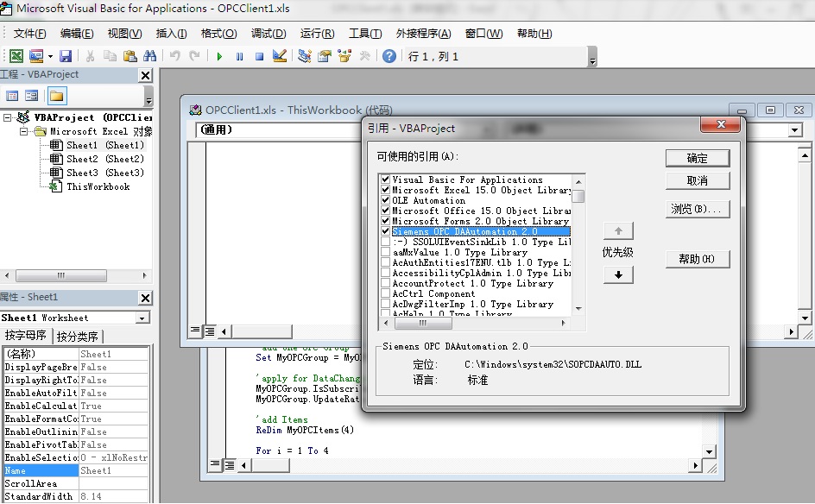Run macro with green play icon
Viewport: 815px width, 504px height.
219,56
